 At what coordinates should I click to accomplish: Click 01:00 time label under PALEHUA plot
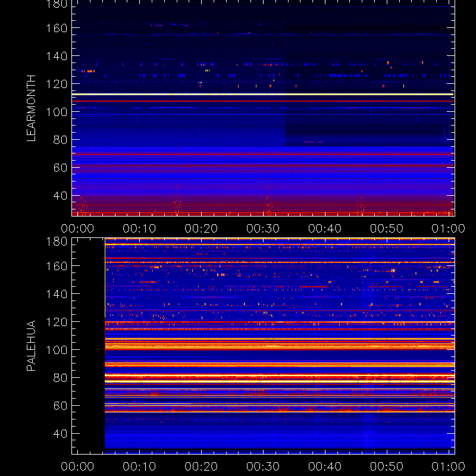(x=449, y=466)
